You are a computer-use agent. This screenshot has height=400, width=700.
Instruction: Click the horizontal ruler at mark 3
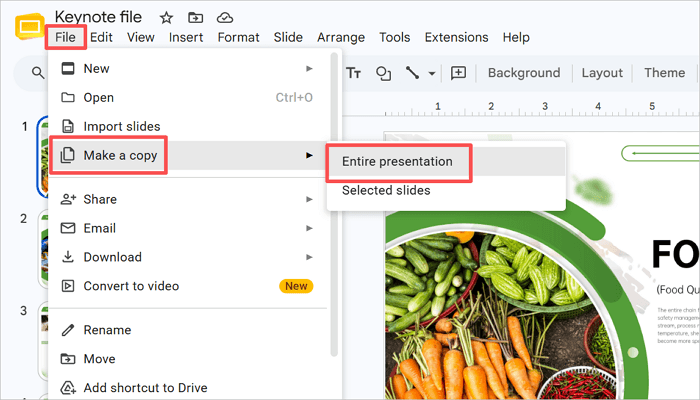click(545, 107)
